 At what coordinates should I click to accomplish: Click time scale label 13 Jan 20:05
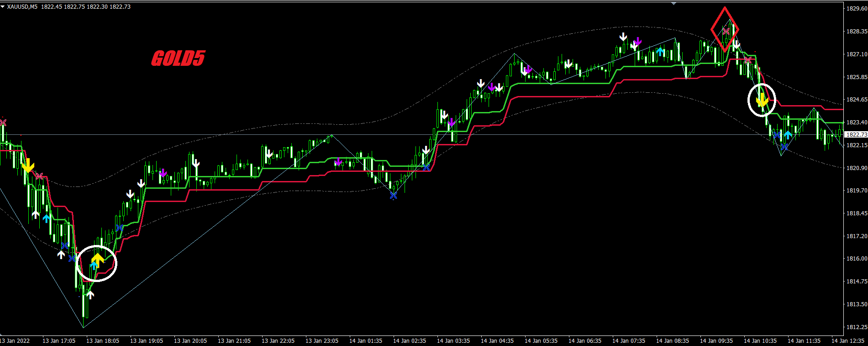(190, 341)
